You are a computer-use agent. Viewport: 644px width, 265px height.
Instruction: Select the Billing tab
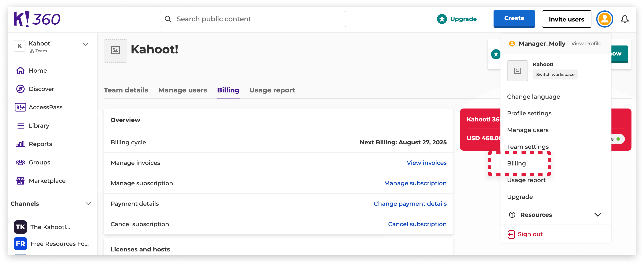tap(228, 90)
